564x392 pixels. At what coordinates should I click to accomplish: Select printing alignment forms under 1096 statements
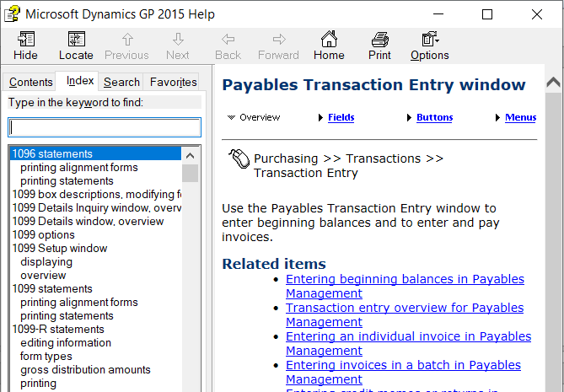click(x=79, y=168)
